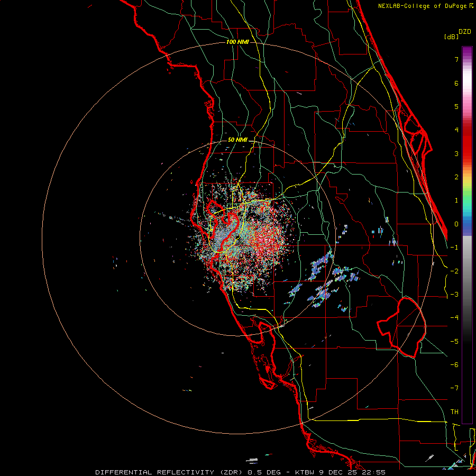The image size is (476, 476).
Task: Click the "5" tick label on the scale
Action: pyautogui.click(x=456, y=106)
